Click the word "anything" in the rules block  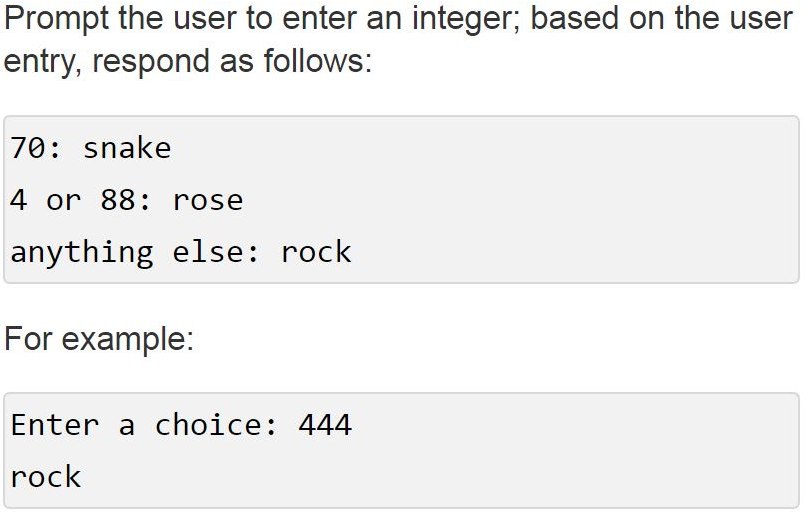[x=82, y=252]
